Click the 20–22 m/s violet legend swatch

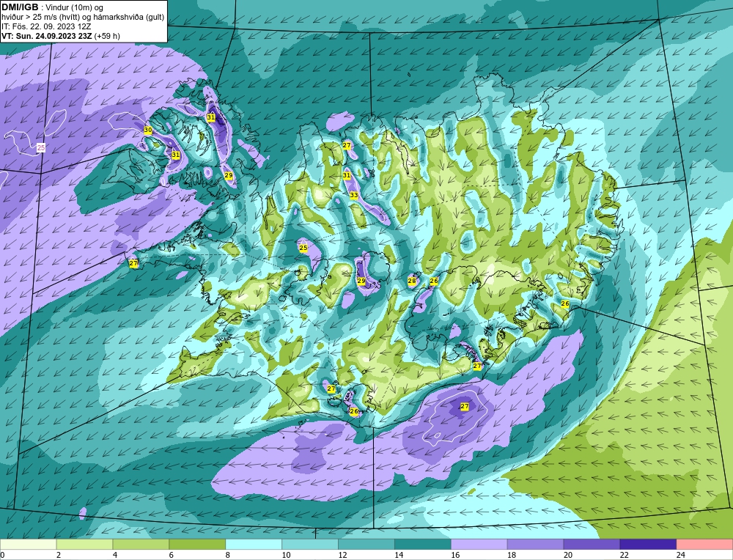[x=592, y=545]
